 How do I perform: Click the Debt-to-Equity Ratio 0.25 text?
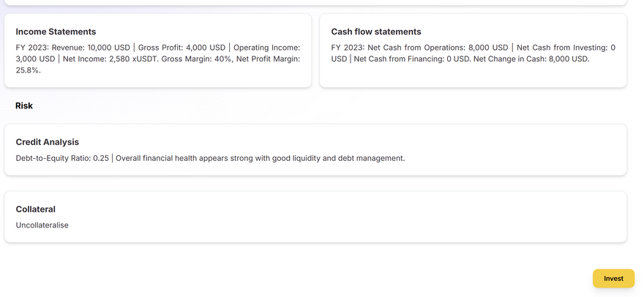[x=61, y=158]
